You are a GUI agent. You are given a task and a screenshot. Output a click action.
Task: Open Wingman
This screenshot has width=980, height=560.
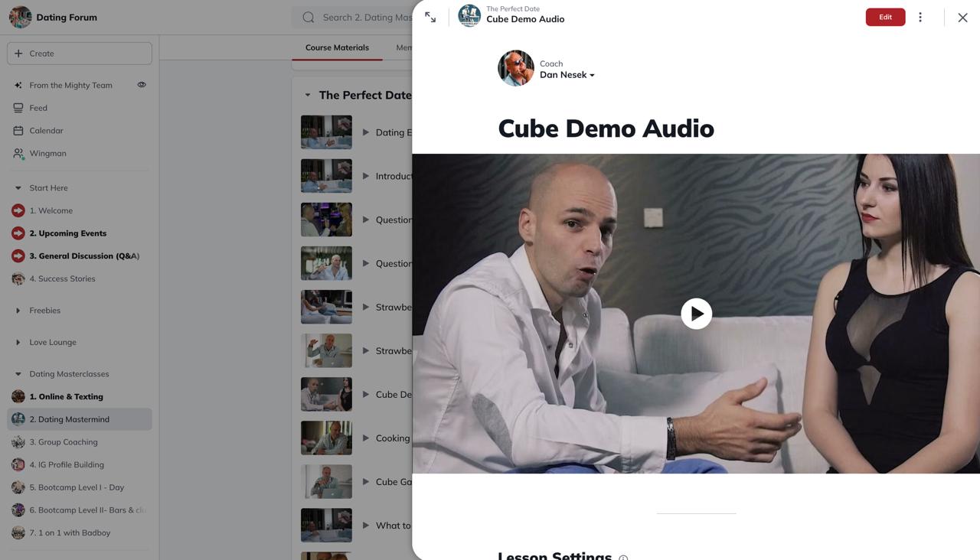pyautogui.click(x=47, y=153)
